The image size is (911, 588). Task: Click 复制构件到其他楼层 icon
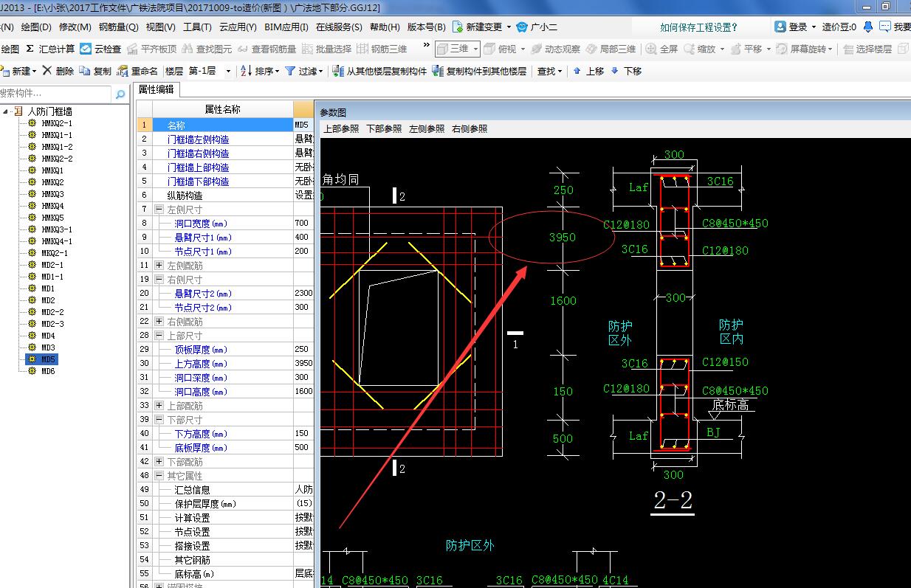[x=438, y=71]
